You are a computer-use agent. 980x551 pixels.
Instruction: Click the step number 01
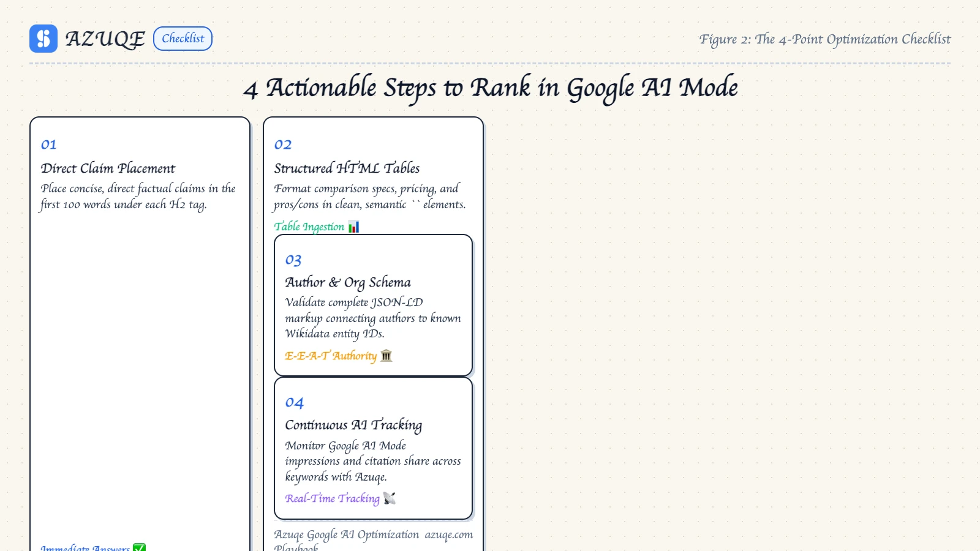(48, 144)
